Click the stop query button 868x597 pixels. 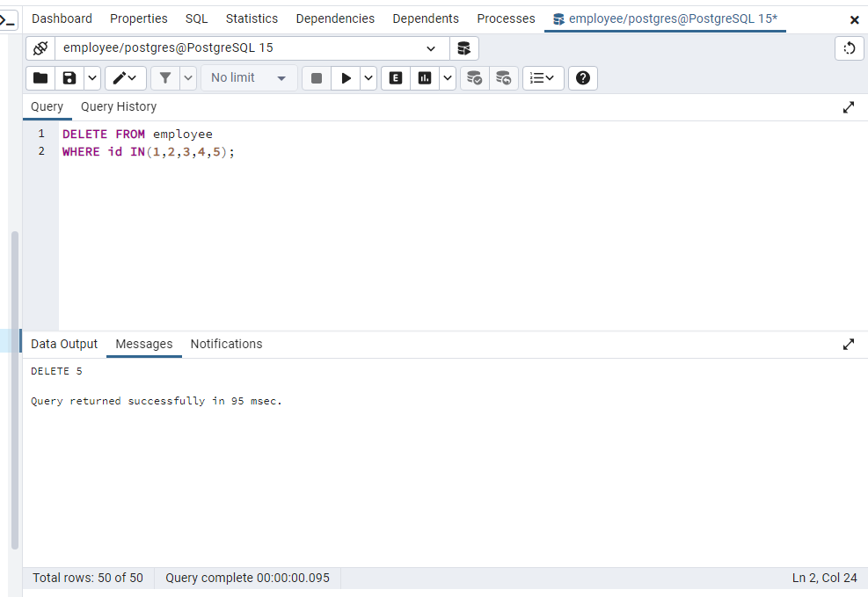tap(317, 78)
